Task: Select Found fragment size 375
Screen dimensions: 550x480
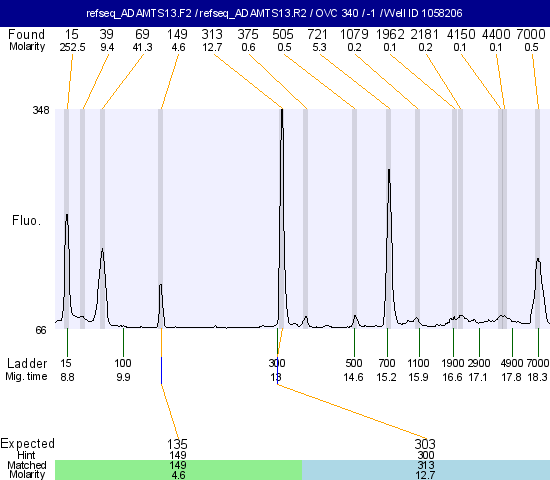Action: 248,34
